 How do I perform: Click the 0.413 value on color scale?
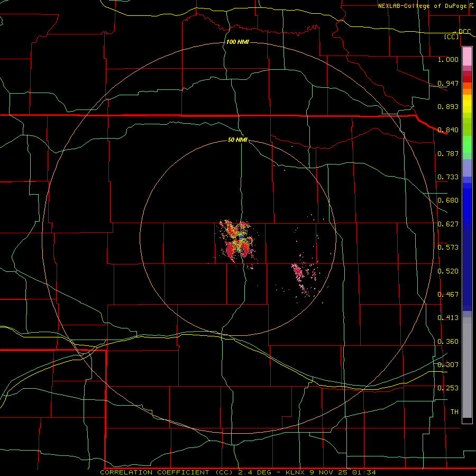[x=448, y=317]
